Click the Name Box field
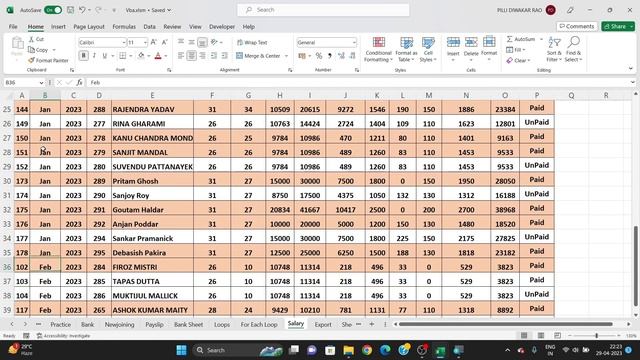 [24, 82]
